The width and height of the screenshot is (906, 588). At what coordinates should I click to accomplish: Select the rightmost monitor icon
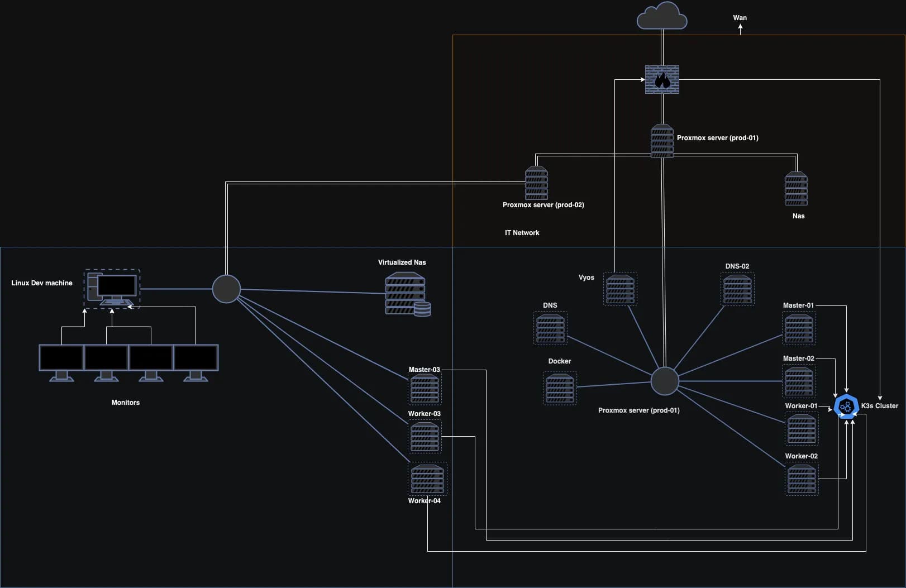coord(195,363)
